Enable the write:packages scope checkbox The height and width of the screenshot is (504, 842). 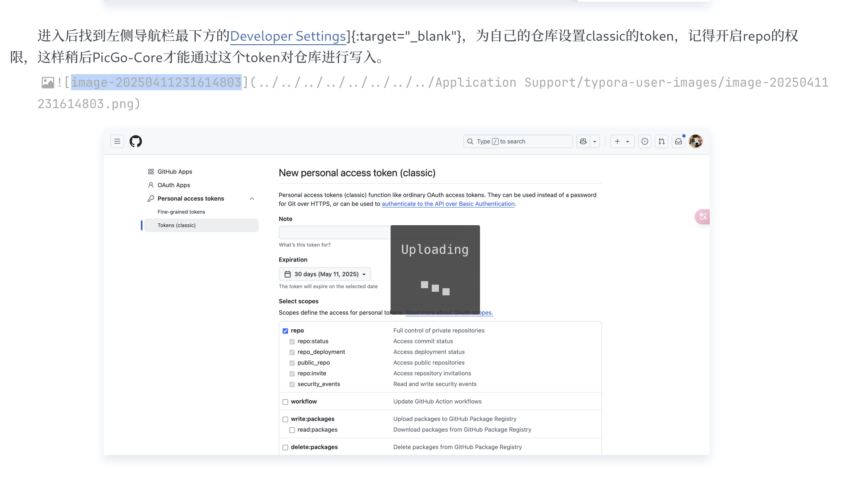tap(285, 420)
